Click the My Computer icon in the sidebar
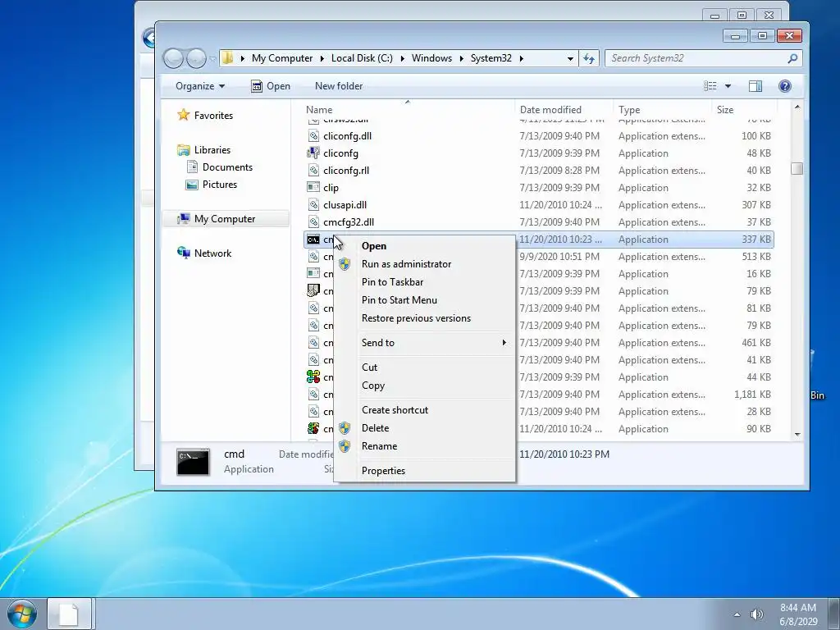 (x=183, y=218)
